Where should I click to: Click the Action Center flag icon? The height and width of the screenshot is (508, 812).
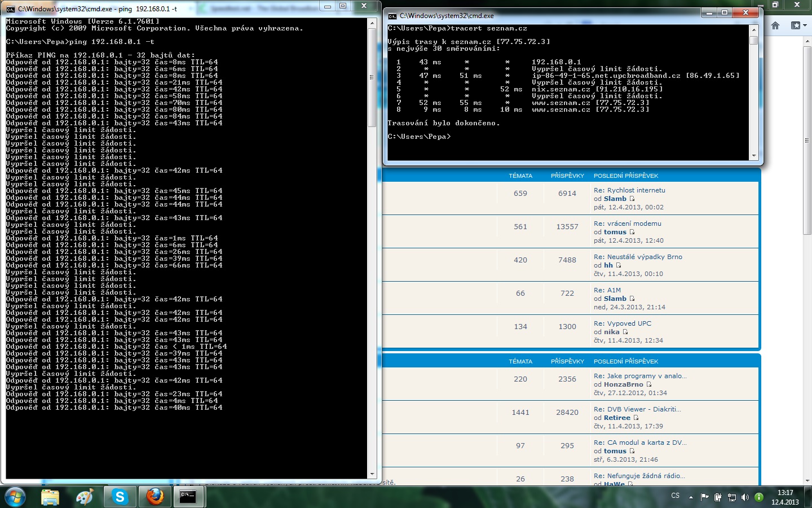pos(704,497)
